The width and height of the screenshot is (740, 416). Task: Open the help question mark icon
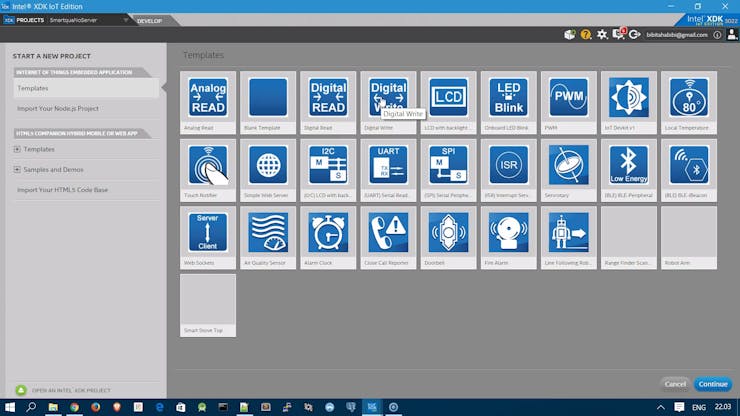[586, 34]
